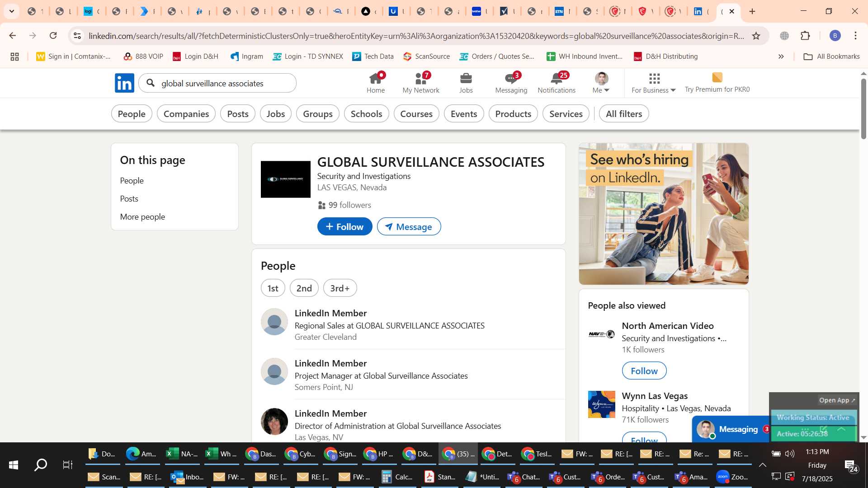Open the Apps grid in bookmarks bar

tap(14, 56)
